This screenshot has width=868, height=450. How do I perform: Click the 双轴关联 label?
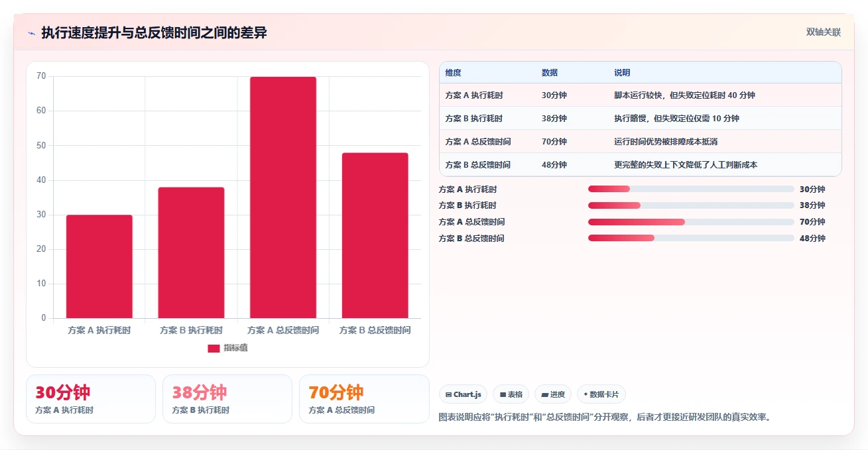(x=823, y=32)
